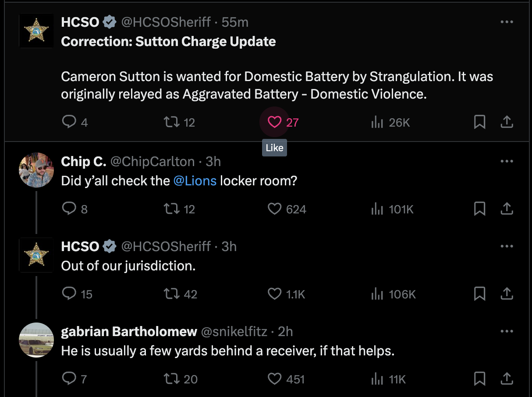Share the HCSO correction tweet

point(507,122)
